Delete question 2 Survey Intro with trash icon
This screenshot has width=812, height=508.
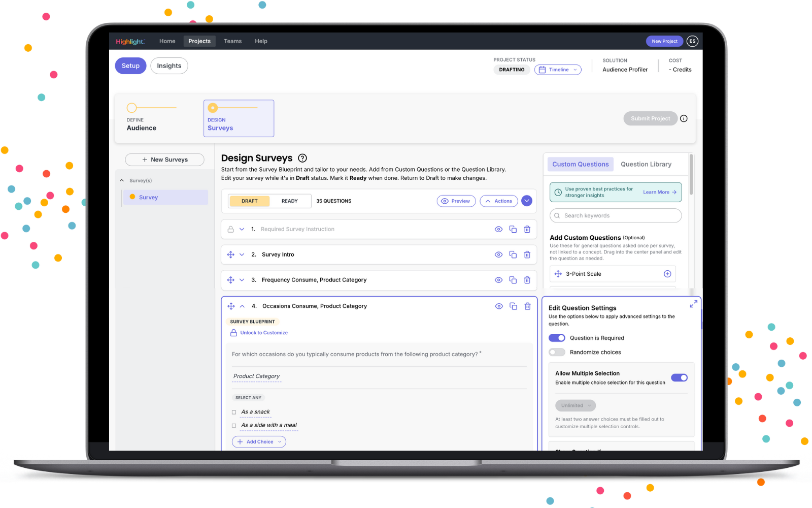click(x=527, y=255)
